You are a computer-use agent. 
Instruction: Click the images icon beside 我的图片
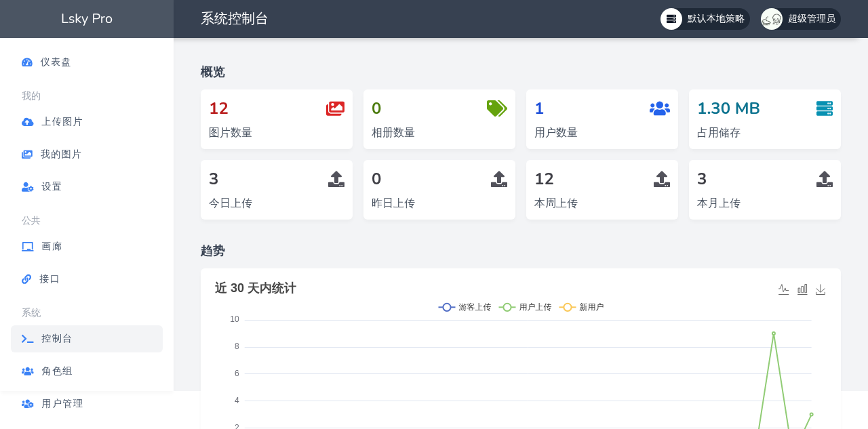(x=27, y=155)
